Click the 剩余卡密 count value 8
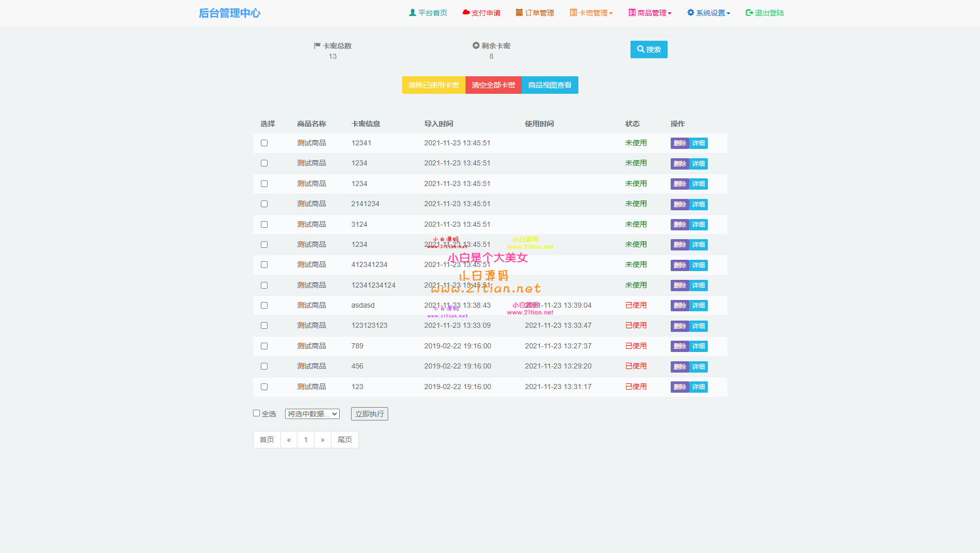This screenshot has height=553, width=980. [491, 56]
